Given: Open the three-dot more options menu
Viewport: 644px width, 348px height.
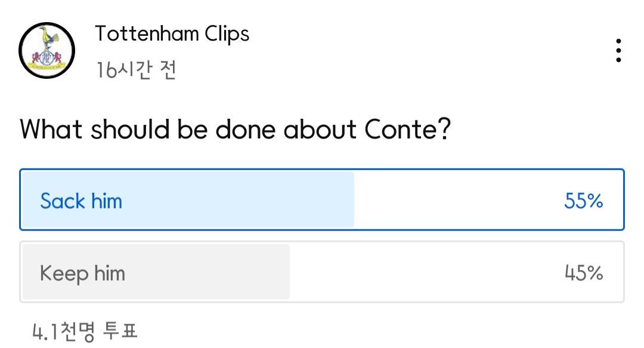Looking at the screenshot, I should coord(618,51).
